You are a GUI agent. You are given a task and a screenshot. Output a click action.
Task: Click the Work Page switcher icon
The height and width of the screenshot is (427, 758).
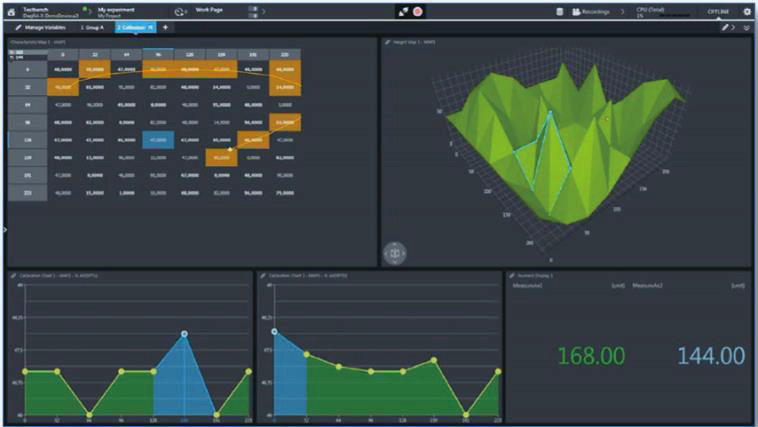coord(180,12)
